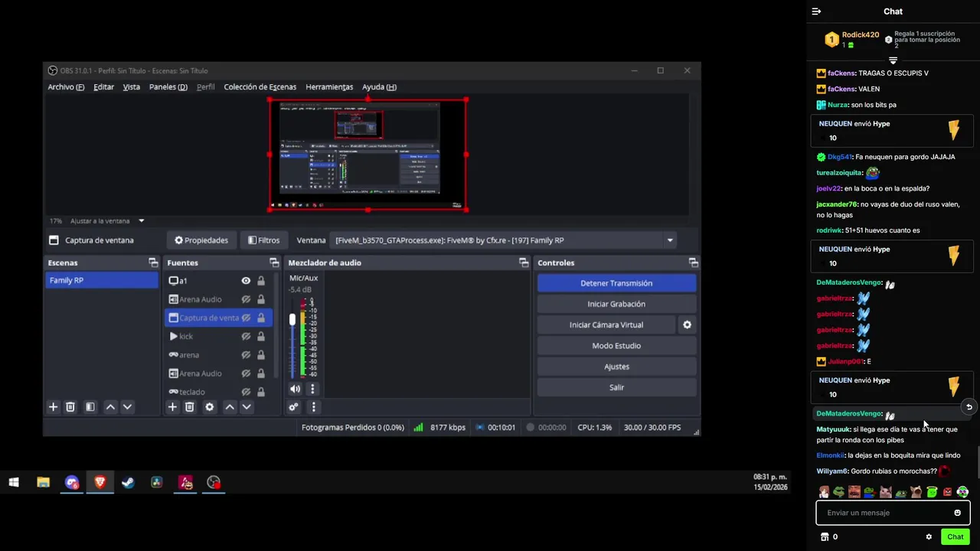Open chat settings gear icon
This screenshot has width=980, height=551.
click(x=929, y=536)
